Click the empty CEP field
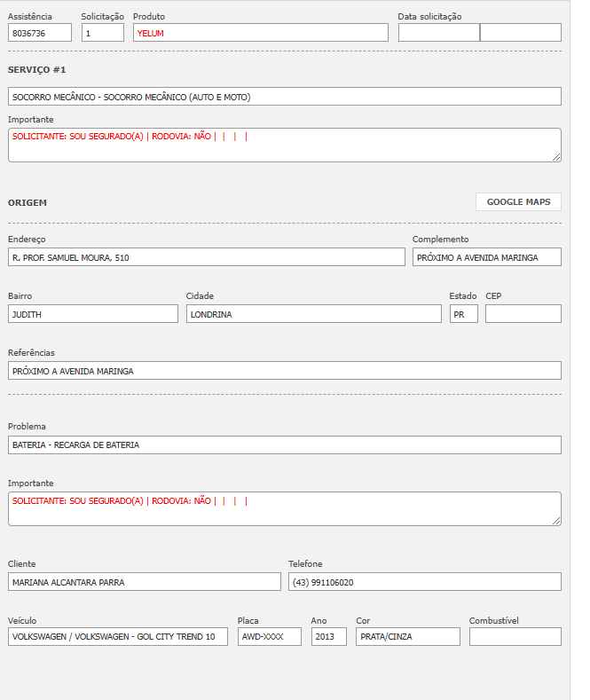 (523, 314)
